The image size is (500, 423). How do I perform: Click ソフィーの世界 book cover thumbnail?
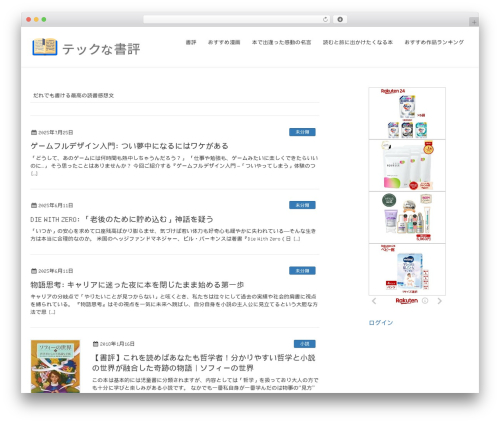coord(55,366)
